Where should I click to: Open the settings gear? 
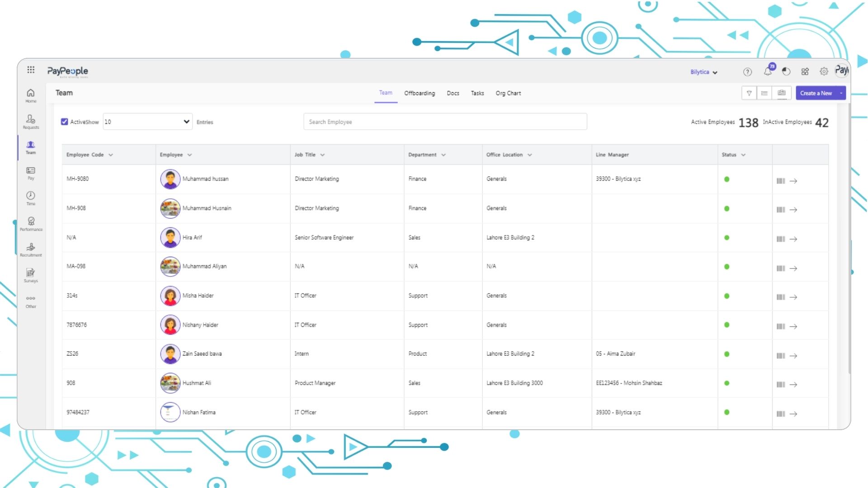(x=824, y=71)
